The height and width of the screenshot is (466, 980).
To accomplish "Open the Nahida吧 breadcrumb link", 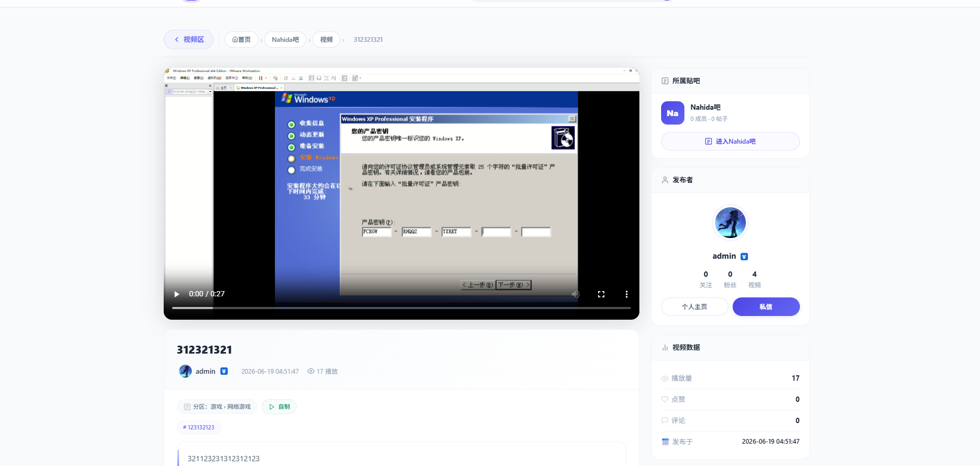I will (x=285, y=40).
